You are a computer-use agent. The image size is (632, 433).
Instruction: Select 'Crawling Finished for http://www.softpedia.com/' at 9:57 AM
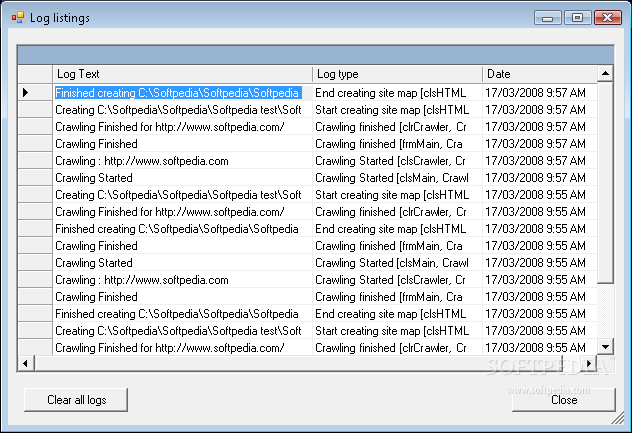coord(182,127)
